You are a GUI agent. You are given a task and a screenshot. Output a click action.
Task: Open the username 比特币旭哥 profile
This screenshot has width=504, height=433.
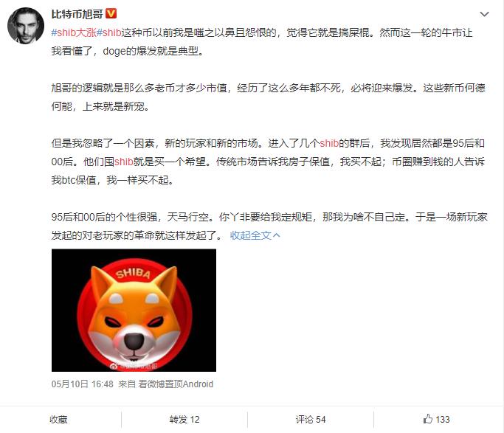[77, 14]
